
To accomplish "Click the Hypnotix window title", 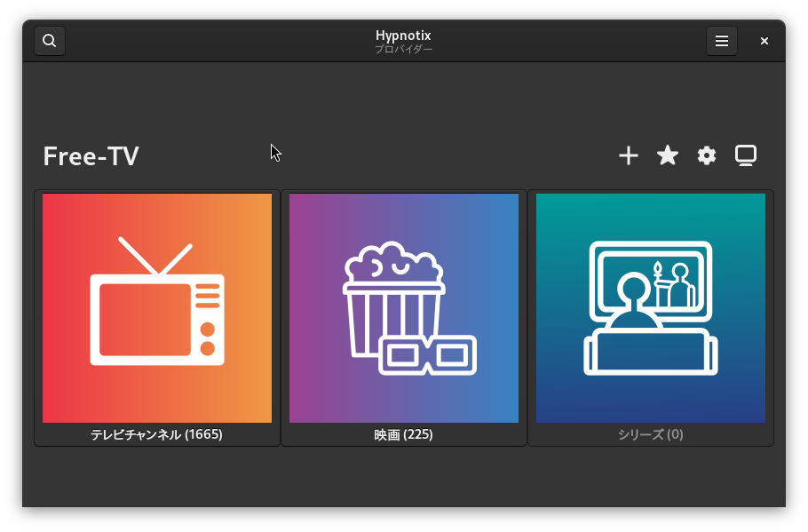I will coord(403,36).
